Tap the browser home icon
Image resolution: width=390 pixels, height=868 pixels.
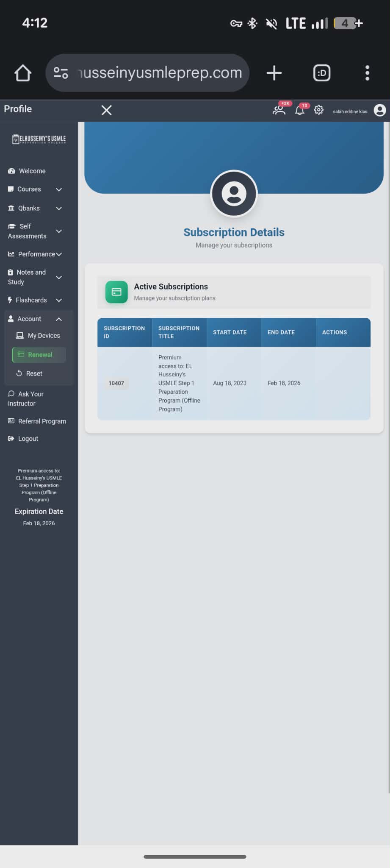23,73
